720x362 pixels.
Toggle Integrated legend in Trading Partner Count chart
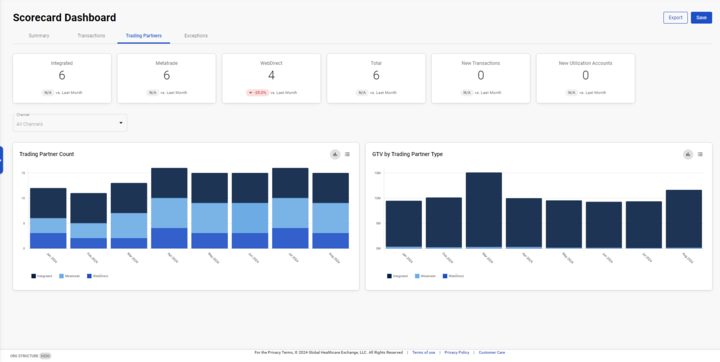click(41, 276)
